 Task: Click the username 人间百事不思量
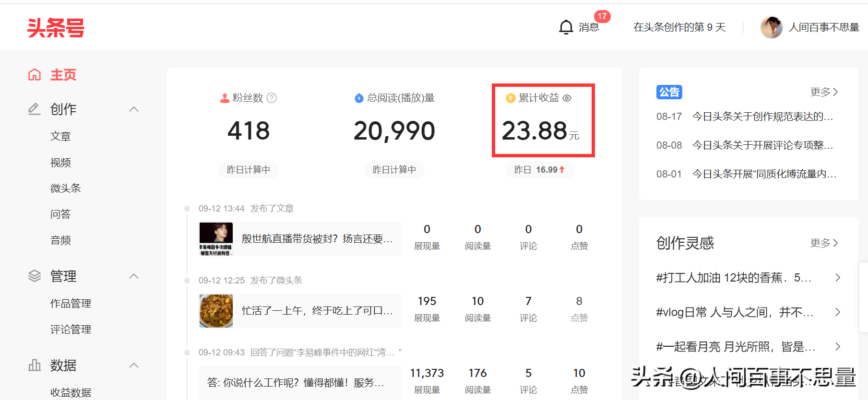824,27
